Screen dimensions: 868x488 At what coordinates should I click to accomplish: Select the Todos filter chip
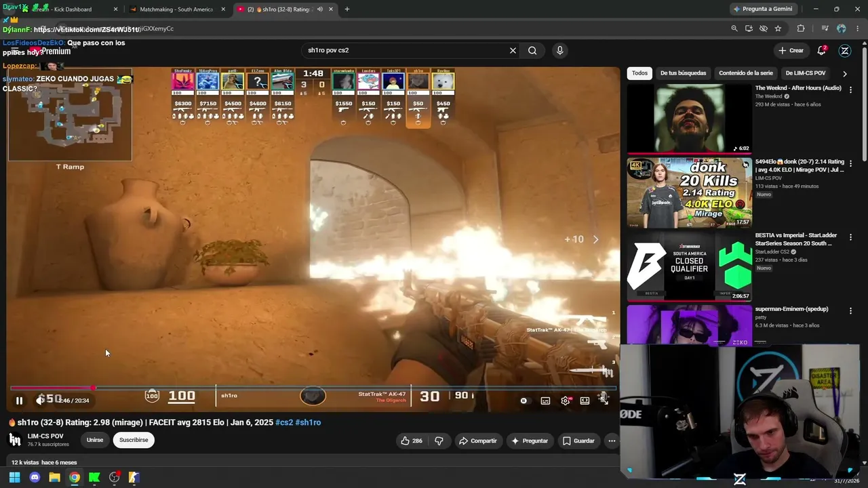(639, 73)
